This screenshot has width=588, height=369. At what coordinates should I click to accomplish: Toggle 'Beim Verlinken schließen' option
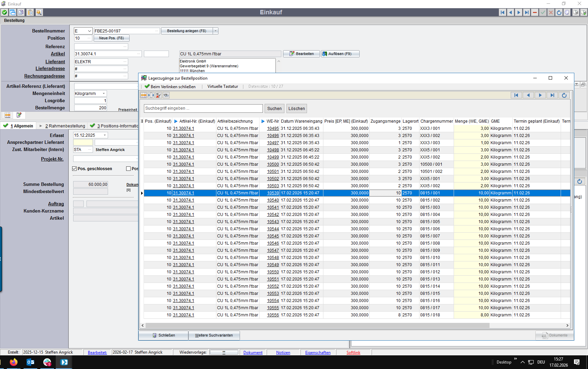click(170, 86)
